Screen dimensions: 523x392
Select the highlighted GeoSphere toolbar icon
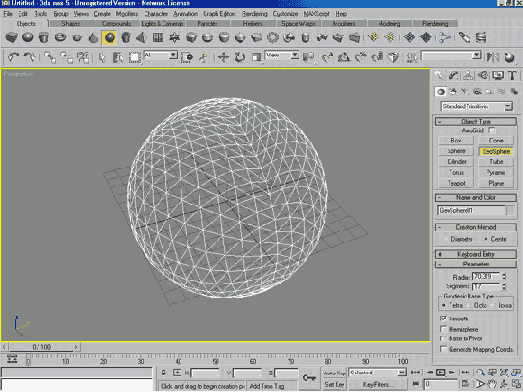point(109,38)
